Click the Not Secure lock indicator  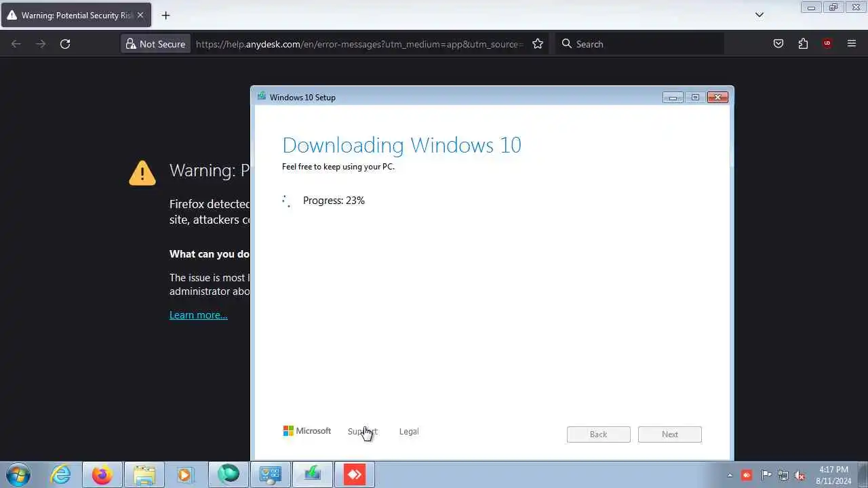click(x=155, y=44)
